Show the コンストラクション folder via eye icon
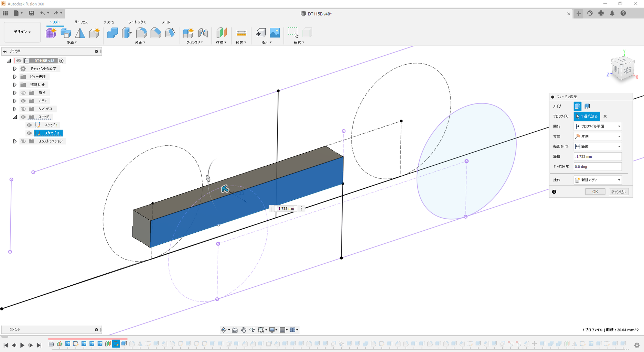 point(23,141)
